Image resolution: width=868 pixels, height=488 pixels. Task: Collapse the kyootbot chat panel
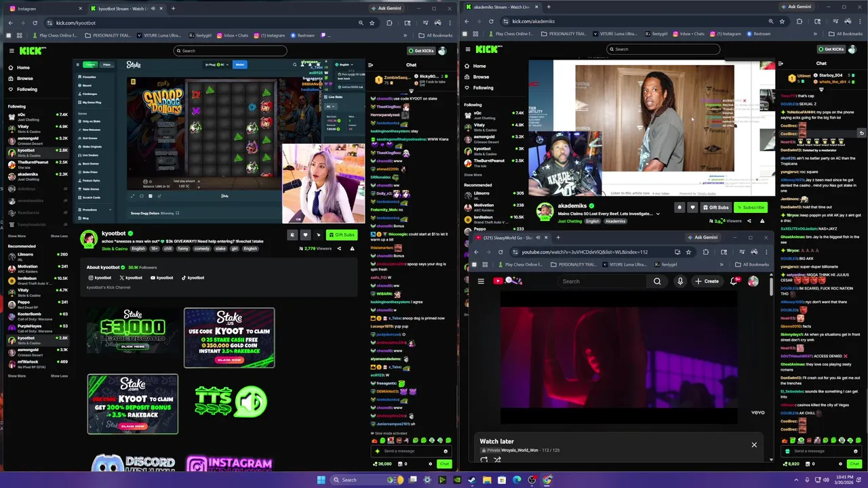370,65
